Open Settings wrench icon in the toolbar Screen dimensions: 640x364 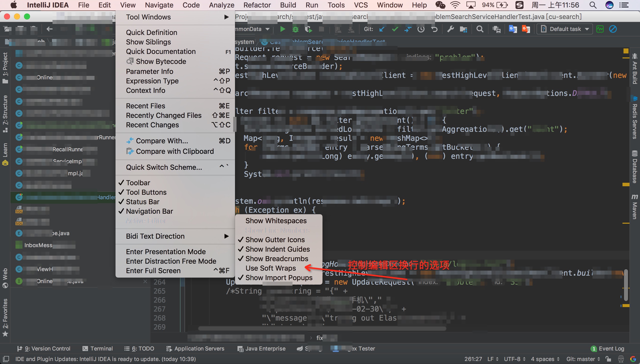(x=450, y=29)
